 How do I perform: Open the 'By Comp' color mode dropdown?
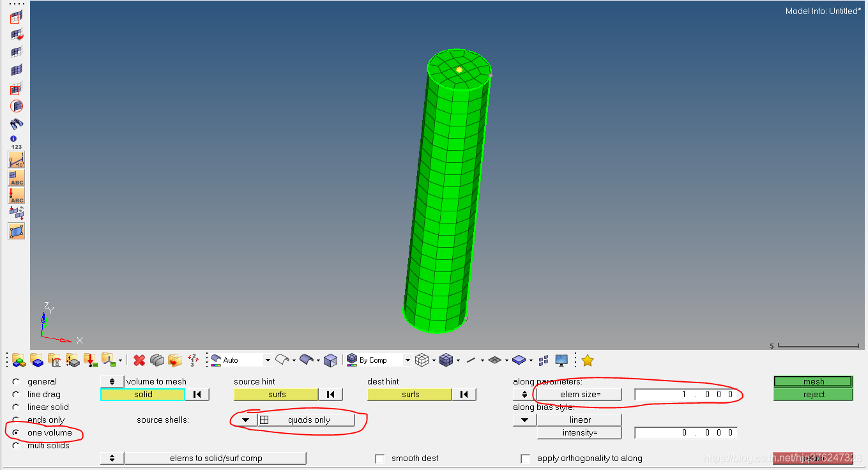click(407, 361)
